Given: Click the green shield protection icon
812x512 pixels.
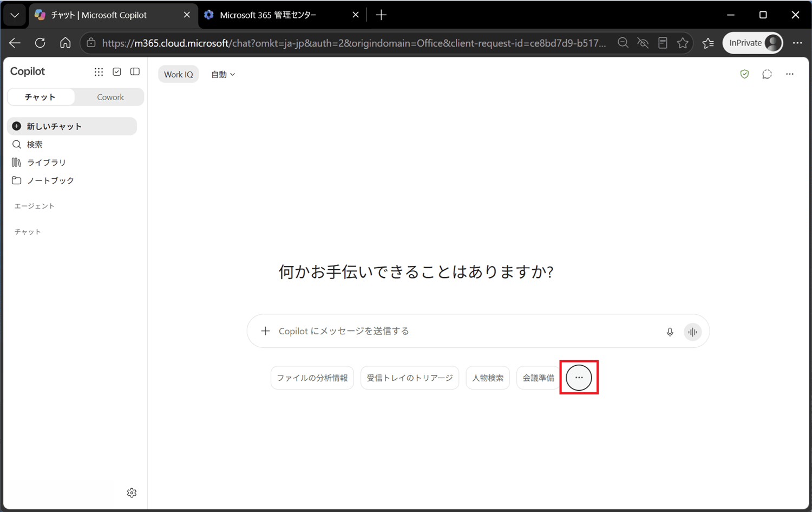Looking at the screenshot, I should (x=744, y=74).
